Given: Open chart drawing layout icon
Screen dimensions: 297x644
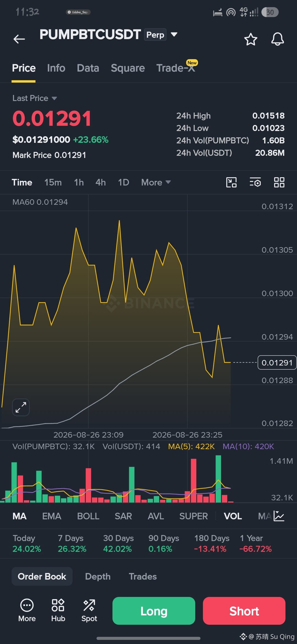Looking at the screenshot, I should click(x=231, y=182).
